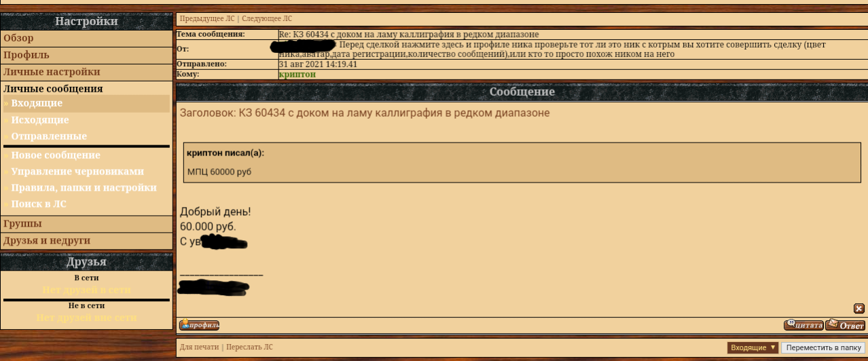
Task: Open Отправленные messages folder
Action: (x=49, y=136)
